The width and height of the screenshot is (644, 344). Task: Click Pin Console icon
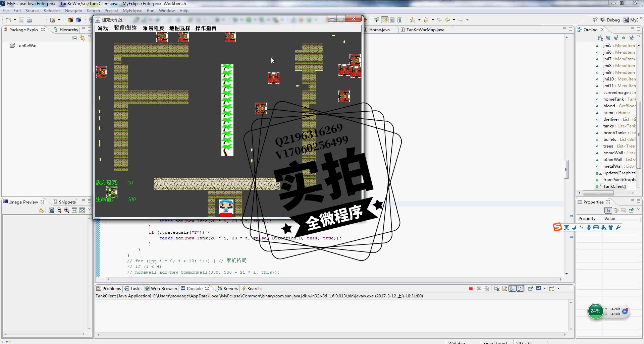coord(530,289)
